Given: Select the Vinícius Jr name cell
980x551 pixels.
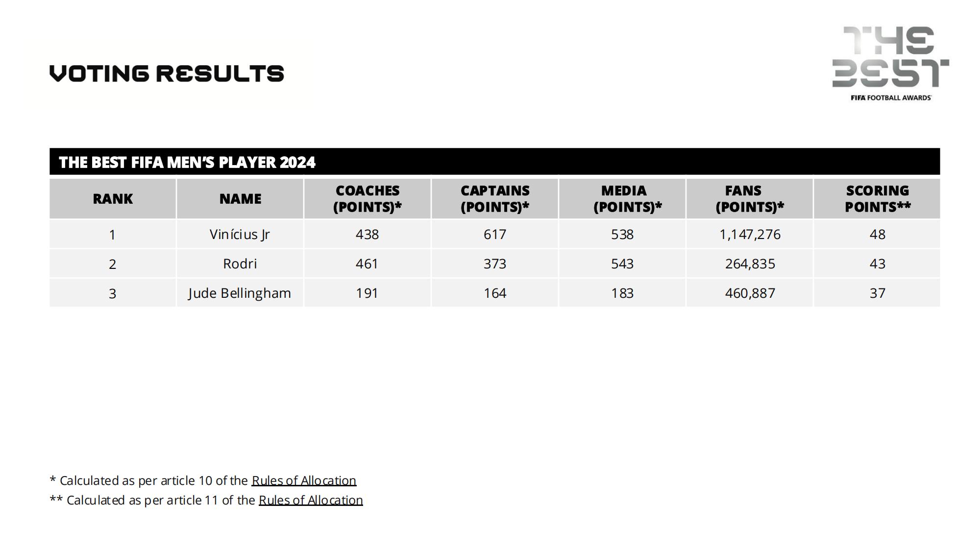Looking at the screenshot, I should point(240,235).
